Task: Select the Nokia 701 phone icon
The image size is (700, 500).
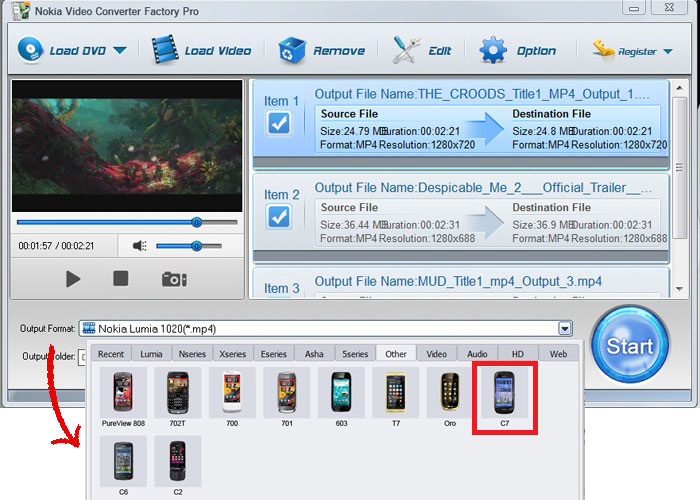Action: [x=287, y=392]
